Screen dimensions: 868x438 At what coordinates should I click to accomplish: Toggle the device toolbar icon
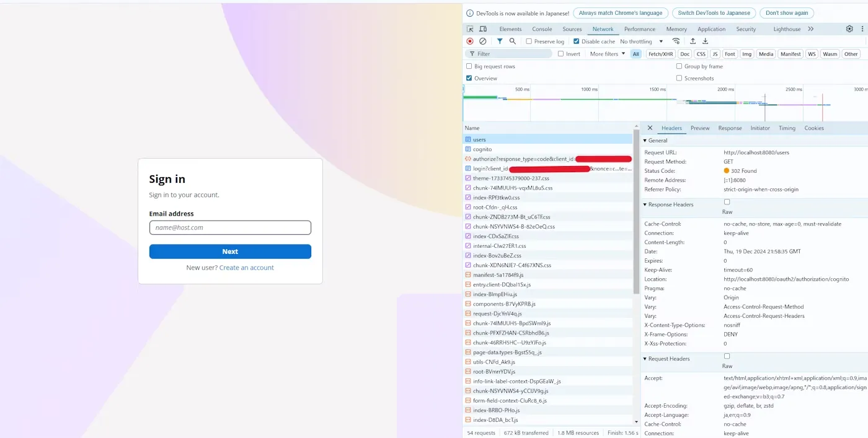point(483,29)
